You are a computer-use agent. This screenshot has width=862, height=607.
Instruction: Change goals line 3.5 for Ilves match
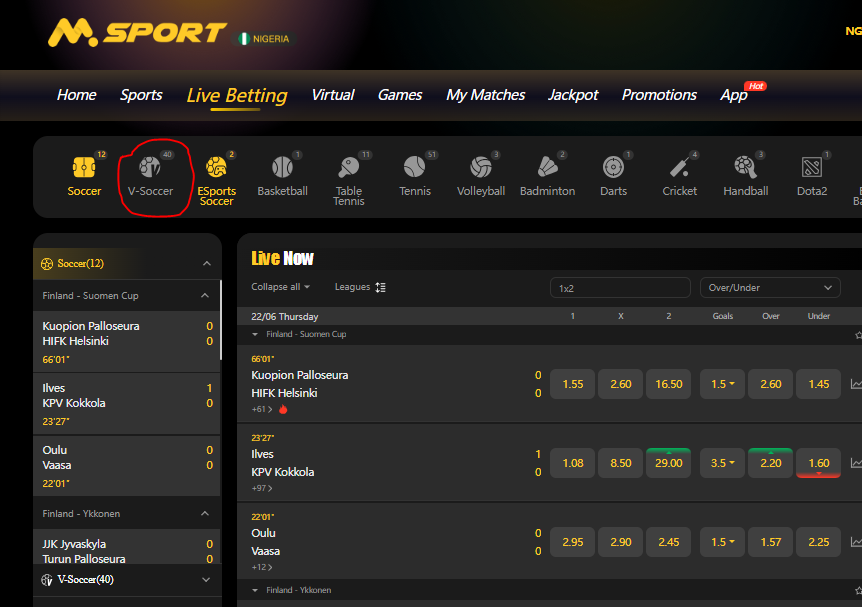pos(722,463)
